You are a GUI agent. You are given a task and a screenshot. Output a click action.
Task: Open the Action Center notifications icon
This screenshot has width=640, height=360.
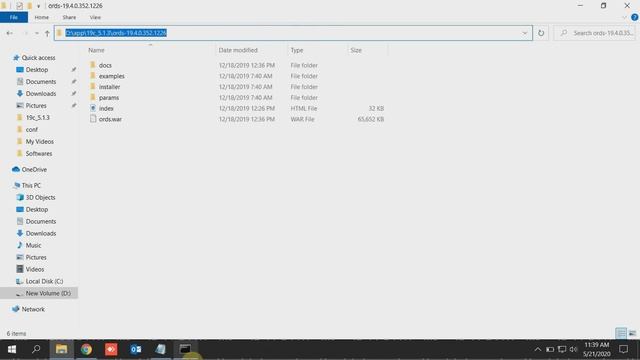[623, 349]
